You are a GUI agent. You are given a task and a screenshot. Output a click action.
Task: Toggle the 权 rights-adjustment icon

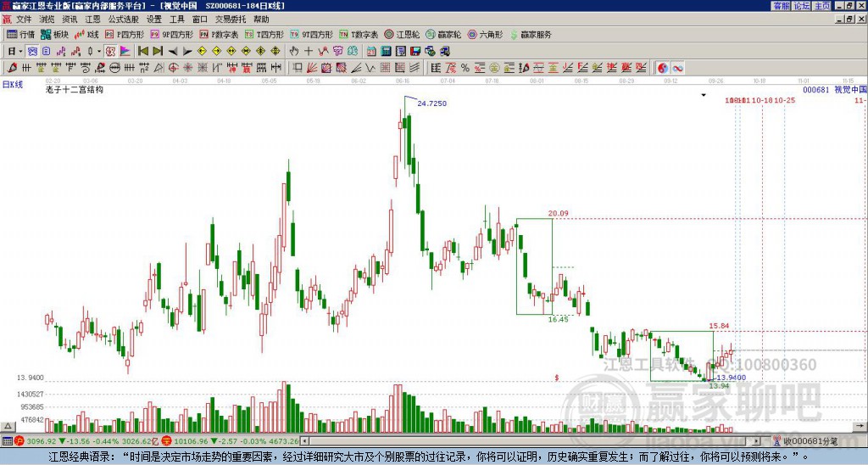(x=110, y=52)
